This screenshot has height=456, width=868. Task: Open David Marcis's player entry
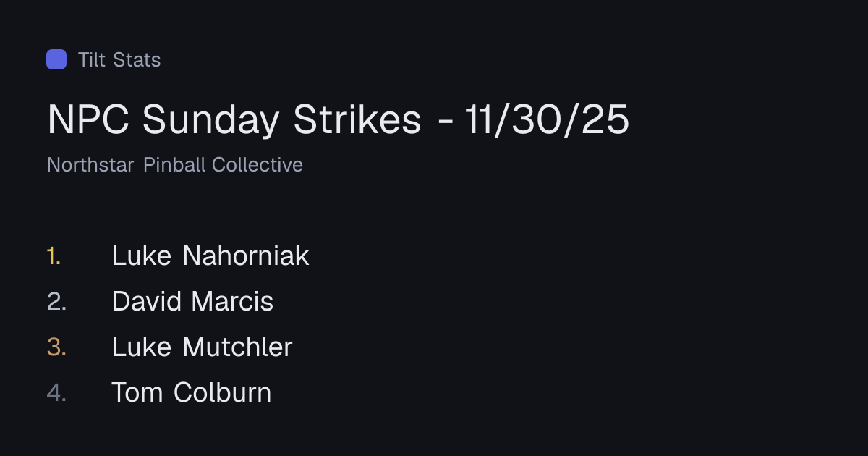(193, 301)
